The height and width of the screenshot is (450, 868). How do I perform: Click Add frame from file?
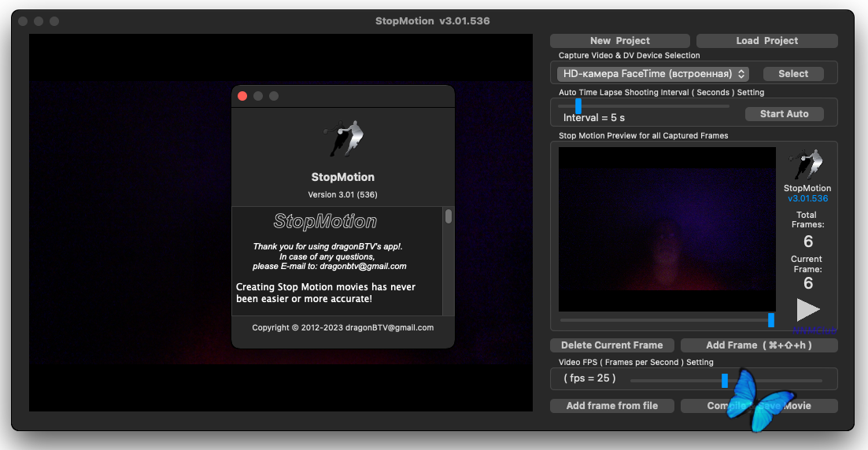point(611,406)
